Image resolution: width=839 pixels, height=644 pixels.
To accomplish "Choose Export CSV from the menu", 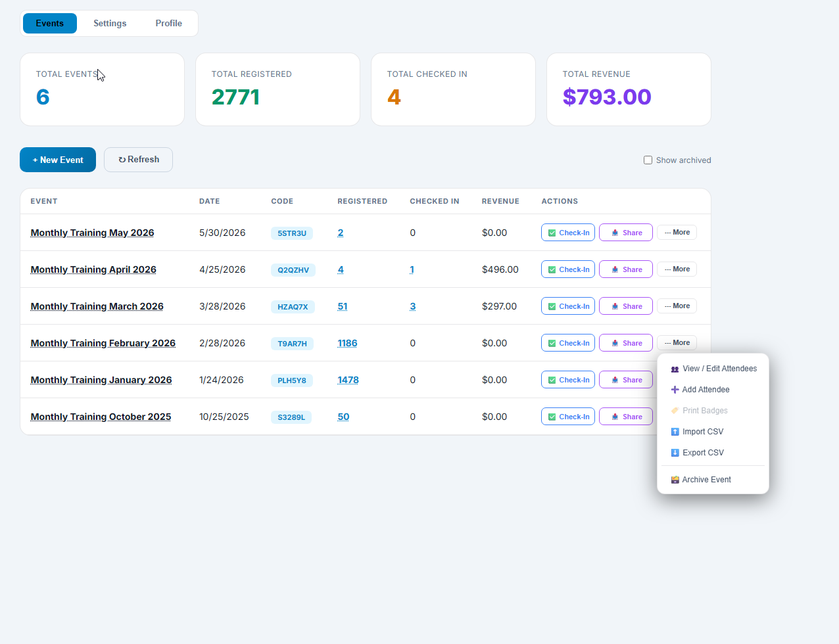I will tap(713, 453).
